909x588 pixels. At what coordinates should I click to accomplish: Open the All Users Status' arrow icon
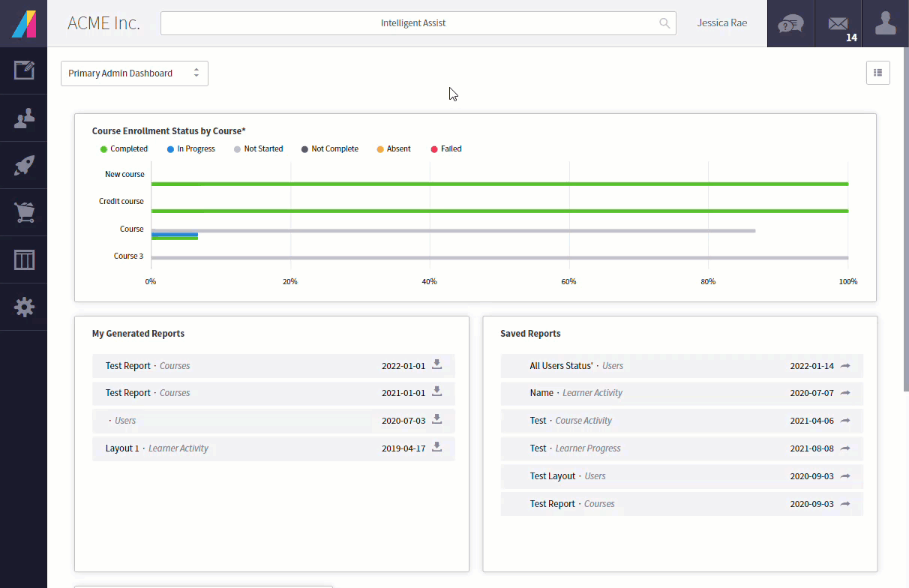845,366
